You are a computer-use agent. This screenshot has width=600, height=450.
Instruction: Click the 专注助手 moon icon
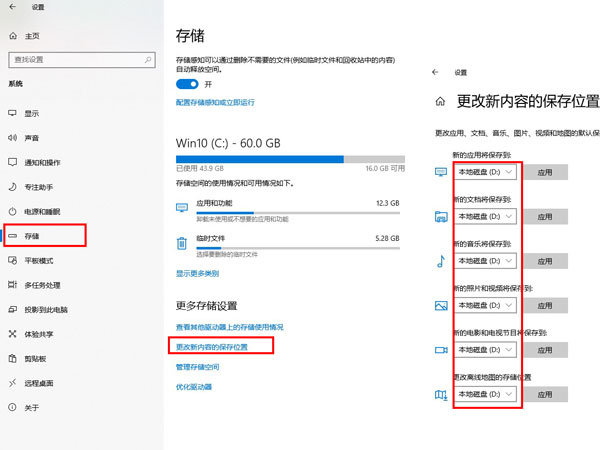point(13,187)
